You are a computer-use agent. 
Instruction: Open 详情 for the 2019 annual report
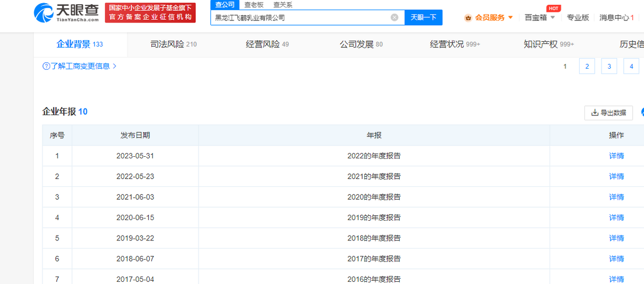click(x=616, y=217)
